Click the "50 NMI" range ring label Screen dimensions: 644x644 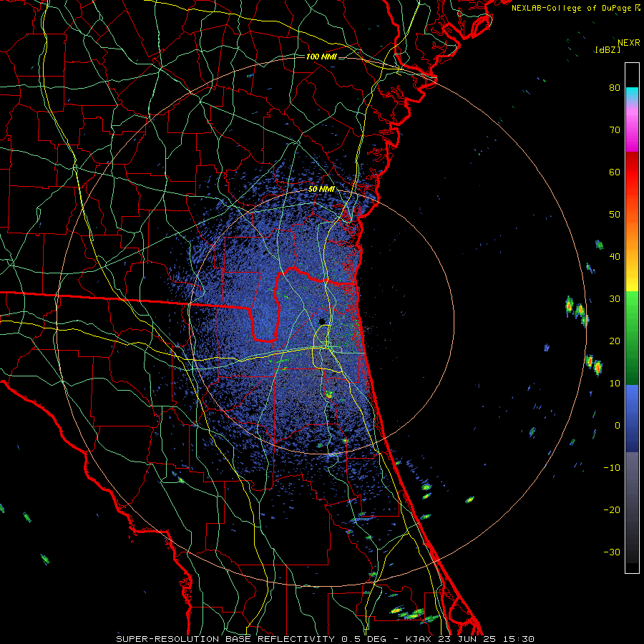click(x=321, y=190)
